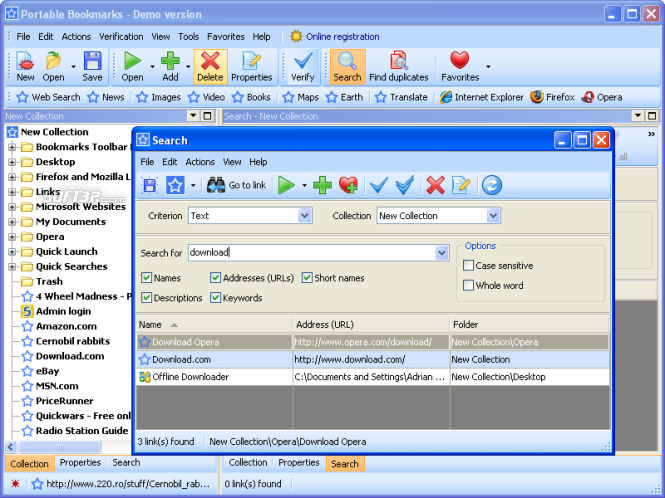Screen dimensions: 665x498
Task: Launch Opera from the links bar
Action: (x=602, y=97)
